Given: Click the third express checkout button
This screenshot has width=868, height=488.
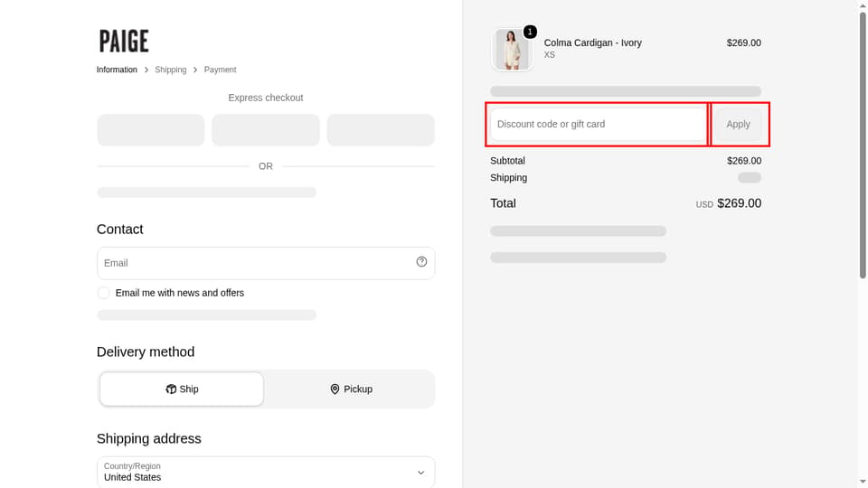Looking at the screenshot, I should coord(381,130).
